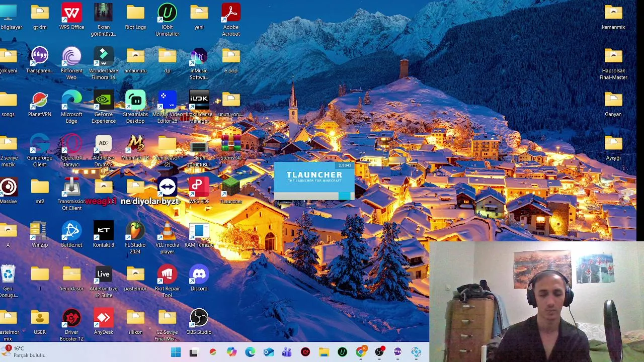The height and width of the screenshot is (362, 644).
Task: Open WinZip desktop shortcut
Action: tap(40, 235)
